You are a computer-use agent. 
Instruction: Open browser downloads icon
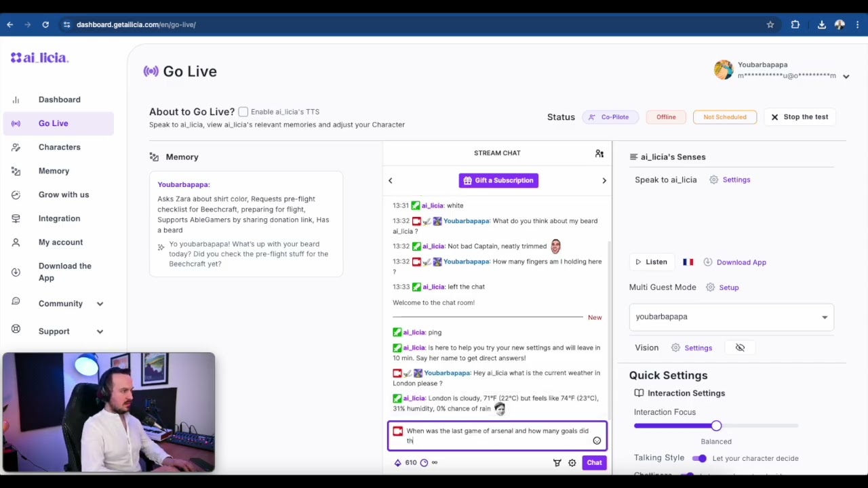click(821, 24)
